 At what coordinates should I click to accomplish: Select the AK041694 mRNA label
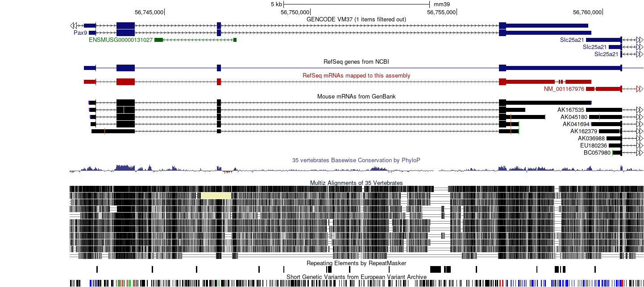(x=576, y=124)
